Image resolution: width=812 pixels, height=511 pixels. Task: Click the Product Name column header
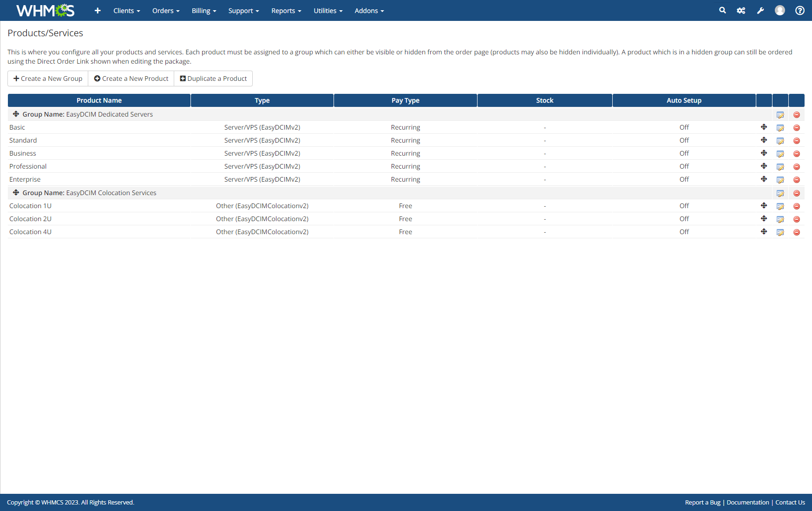pyautogui.click(x=99, y=100)
